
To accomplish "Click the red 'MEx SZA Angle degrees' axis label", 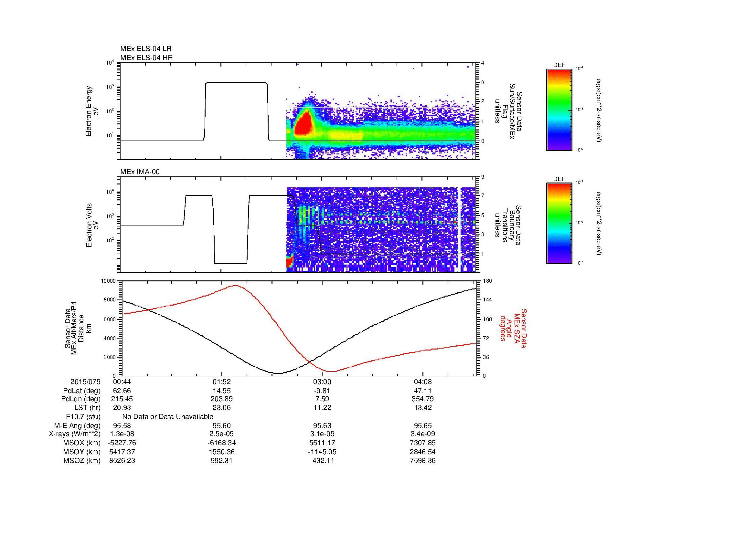I will [x=513, y=328].
